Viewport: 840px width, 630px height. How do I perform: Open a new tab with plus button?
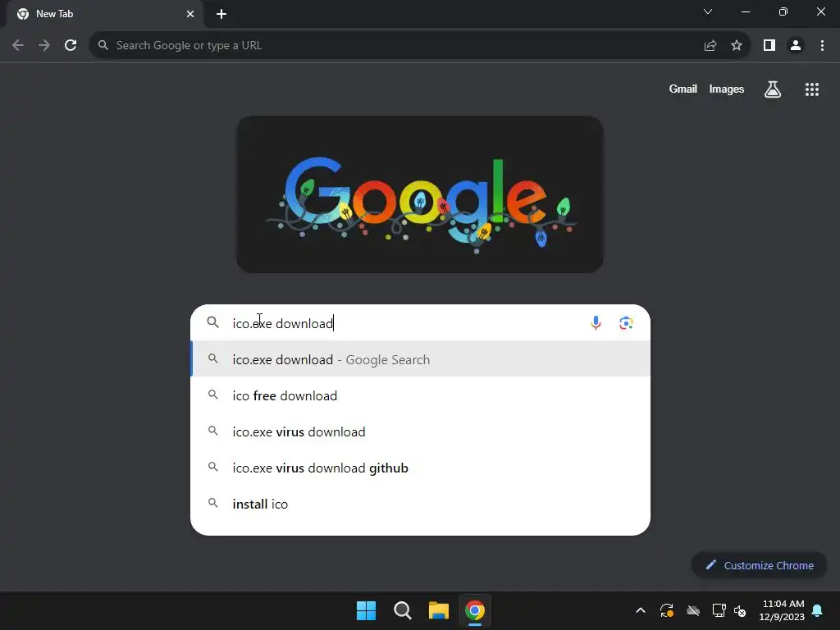(221, 14)
